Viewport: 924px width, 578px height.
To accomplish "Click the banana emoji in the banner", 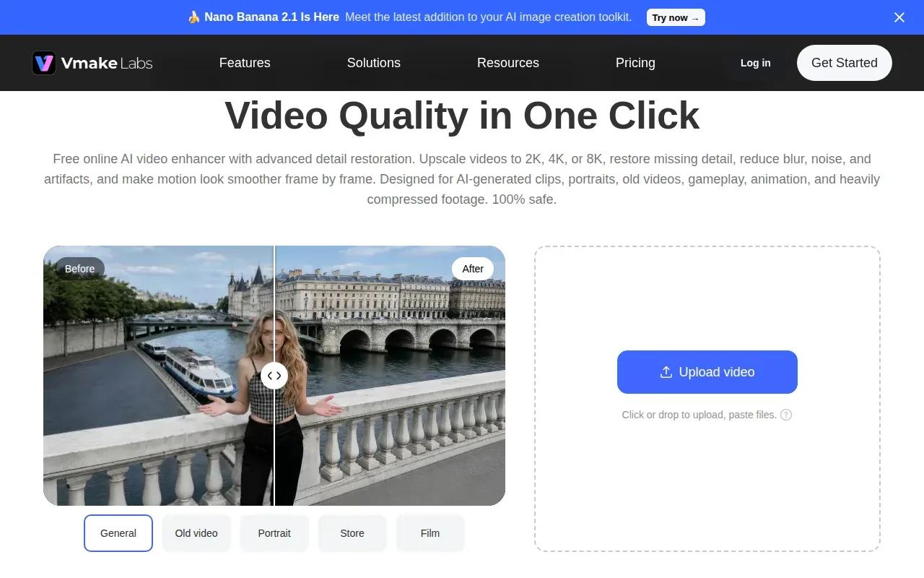I will [x=193, y=17].
